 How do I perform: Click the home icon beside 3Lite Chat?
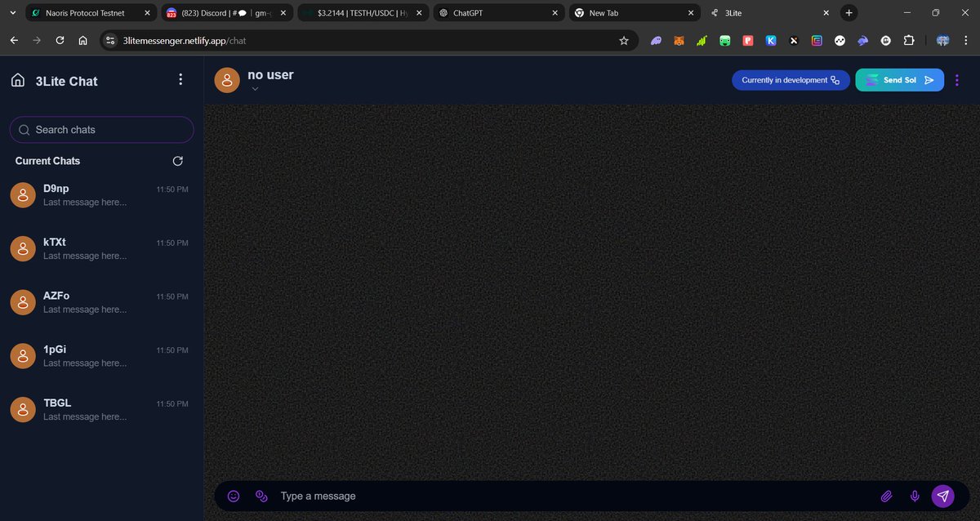18,80
